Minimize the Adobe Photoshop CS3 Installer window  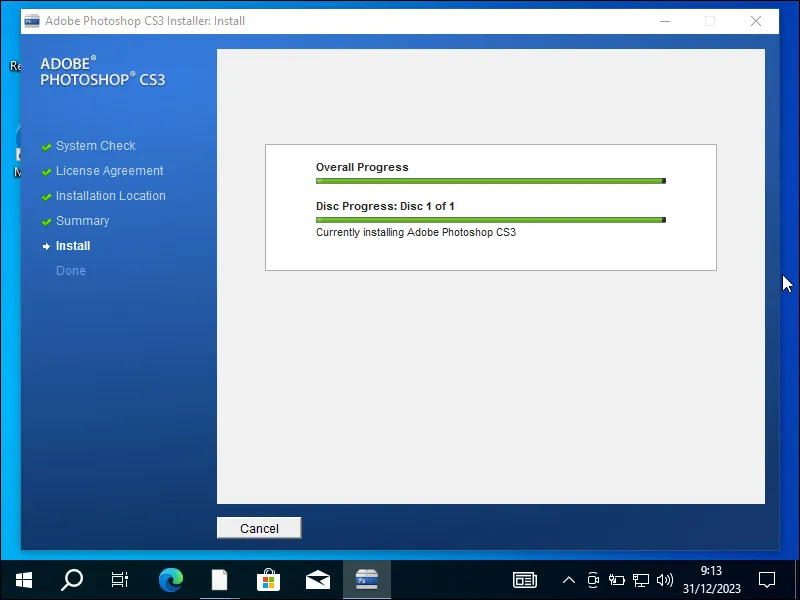tap(663, 21)
